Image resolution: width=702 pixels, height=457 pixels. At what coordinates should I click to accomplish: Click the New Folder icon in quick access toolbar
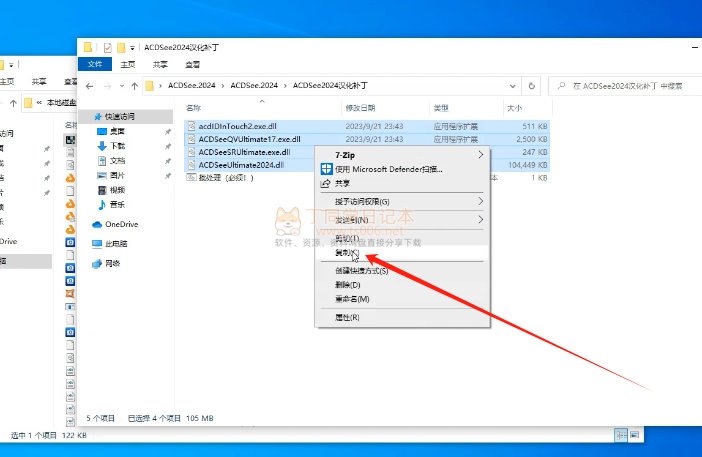click(x=121, y=47)
